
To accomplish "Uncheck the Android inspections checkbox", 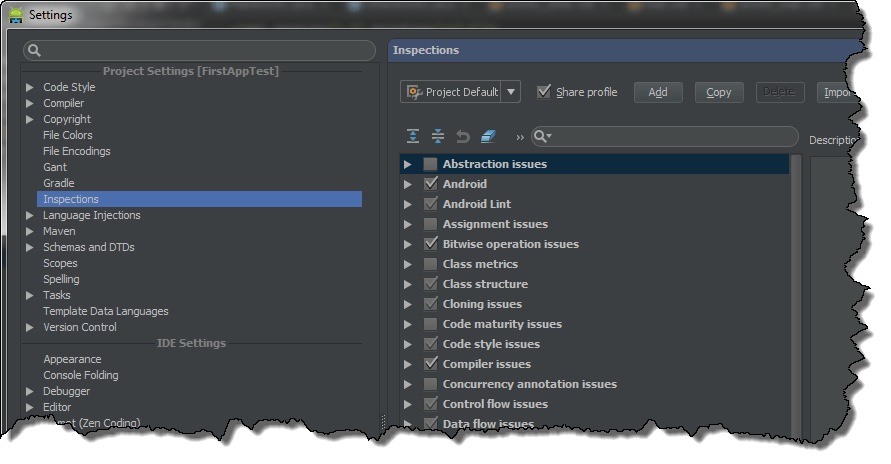I will point(430,184).
